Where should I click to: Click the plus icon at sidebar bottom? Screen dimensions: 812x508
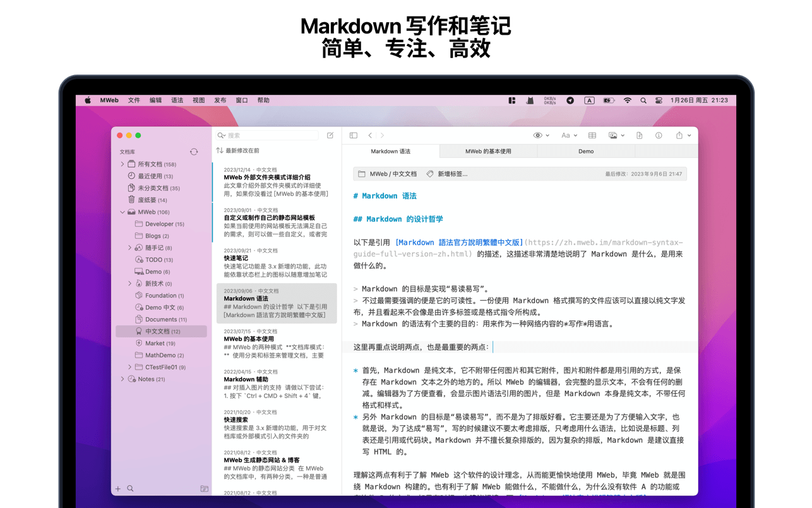117,488
